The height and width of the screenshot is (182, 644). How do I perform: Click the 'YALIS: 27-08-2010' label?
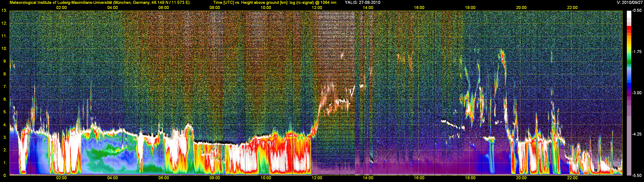(x=363, y=3)
